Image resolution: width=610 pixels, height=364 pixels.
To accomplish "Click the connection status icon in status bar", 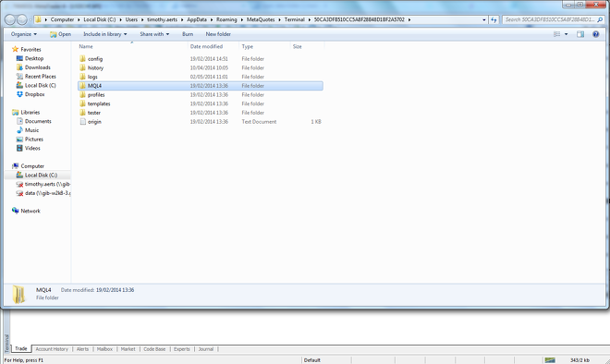I will coord(550,360).
